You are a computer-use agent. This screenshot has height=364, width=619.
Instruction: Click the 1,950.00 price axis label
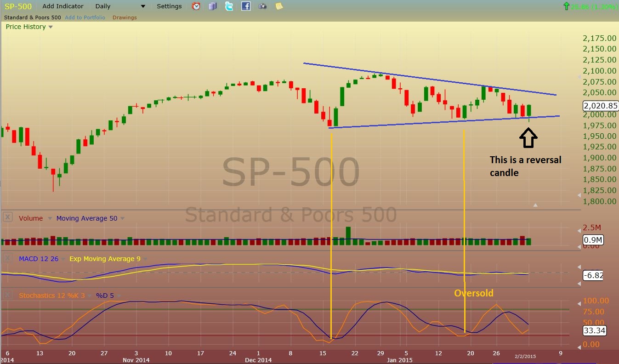pos(600,136)
